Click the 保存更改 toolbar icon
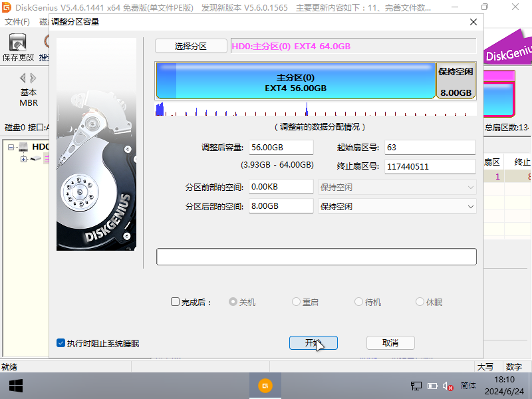The height and width of the screenshot is (399, 532). pos(18,47)
